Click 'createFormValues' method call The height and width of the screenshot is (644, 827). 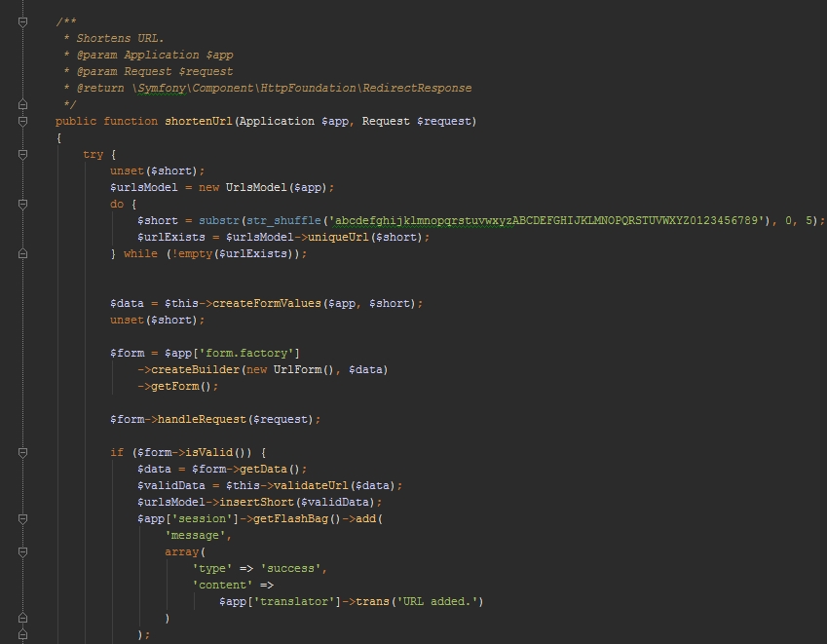[267, 304]
